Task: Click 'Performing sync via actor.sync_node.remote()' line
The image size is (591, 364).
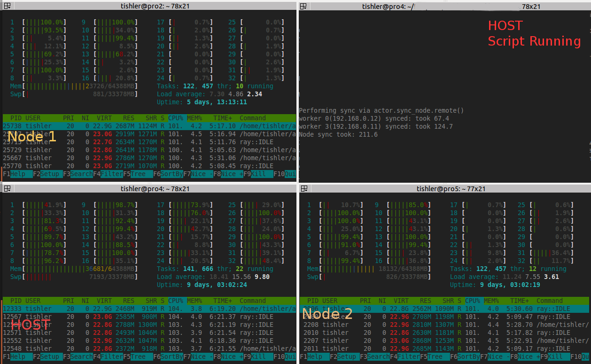Action: (381, 110)
